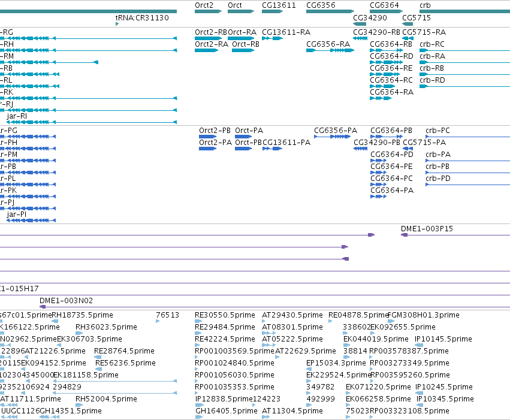Select the Orct gene label
The height and width of the screenshot is (420, 510).
[235, 5]
